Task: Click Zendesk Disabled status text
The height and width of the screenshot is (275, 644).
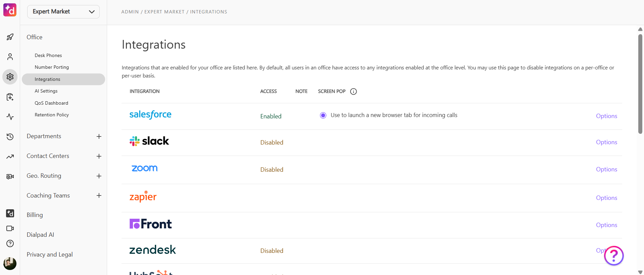Action: pyautogui.click(x=272, y=251)
